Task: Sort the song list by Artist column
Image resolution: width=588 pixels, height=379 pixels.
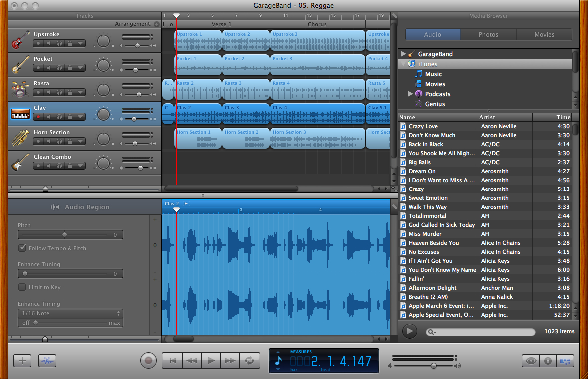Action: click(x=505, y=117)
